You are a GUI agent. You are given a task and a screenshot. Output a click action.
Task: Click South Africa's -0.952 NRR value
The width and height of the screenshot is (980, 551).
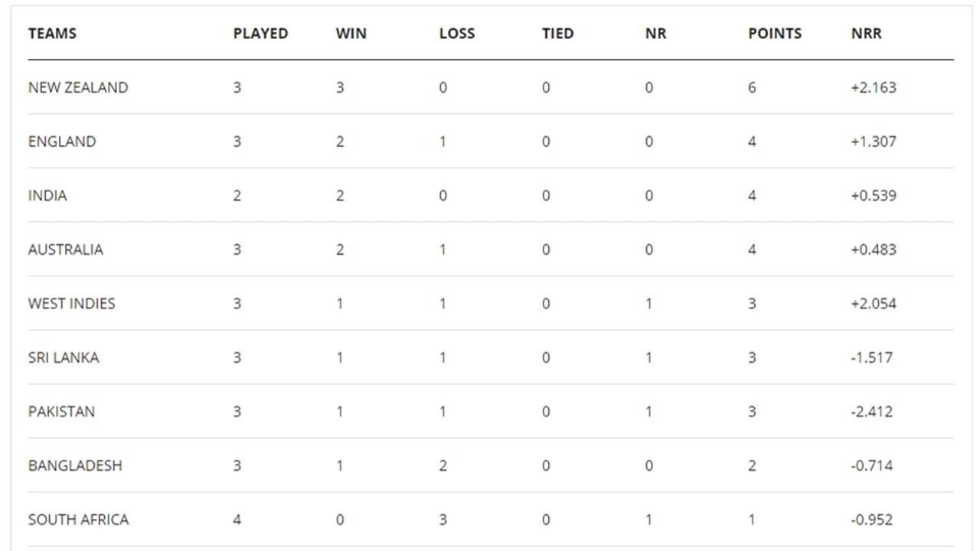tap(871, 520)
